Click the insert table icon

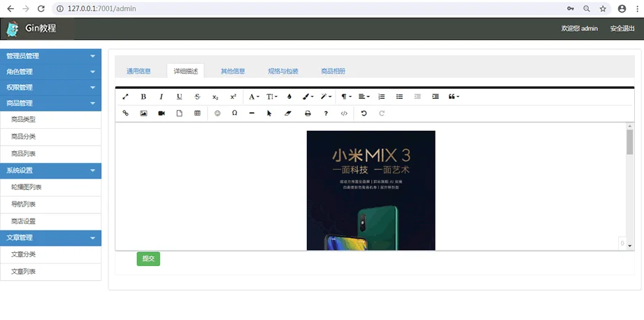tap(197, 113)
